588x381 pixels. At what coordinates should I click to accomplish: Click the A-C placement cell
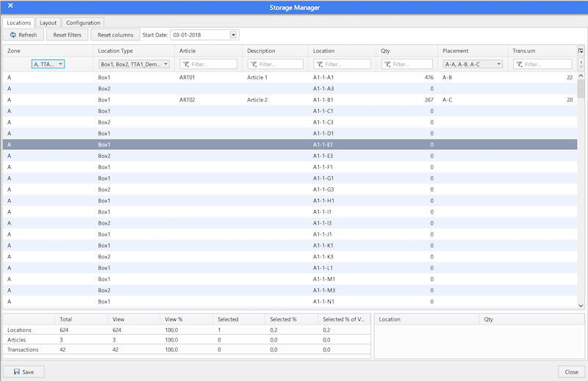tap(447, 100)
